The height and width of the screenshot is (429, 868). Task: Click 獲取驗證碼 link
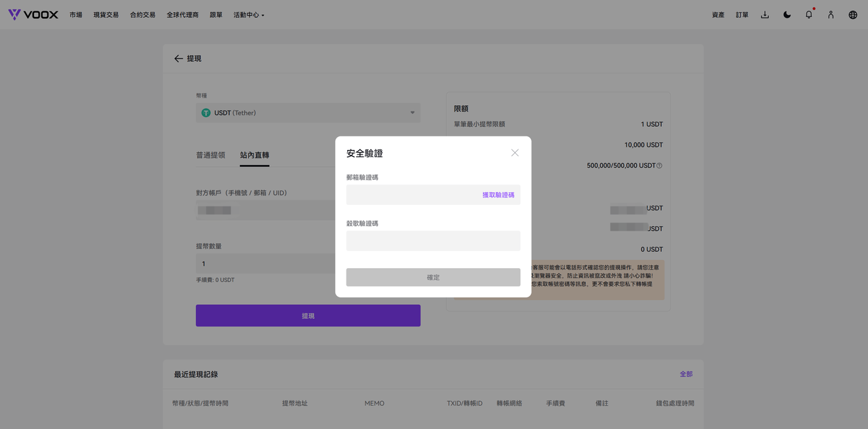click(x=498, y=195)
